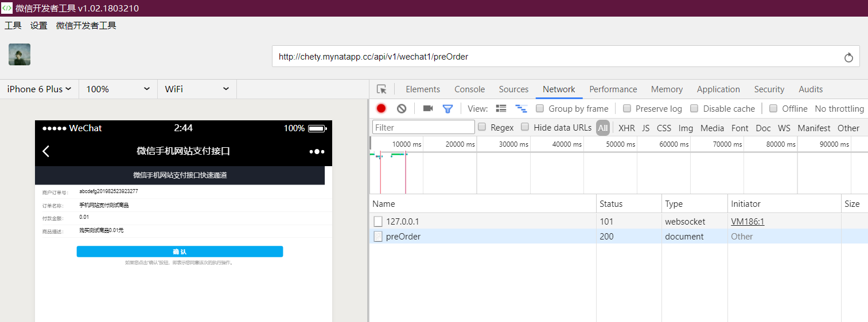Toggle the network filter funnel icon
This screenshot has width=868, height=322.
tap(448, 108)
